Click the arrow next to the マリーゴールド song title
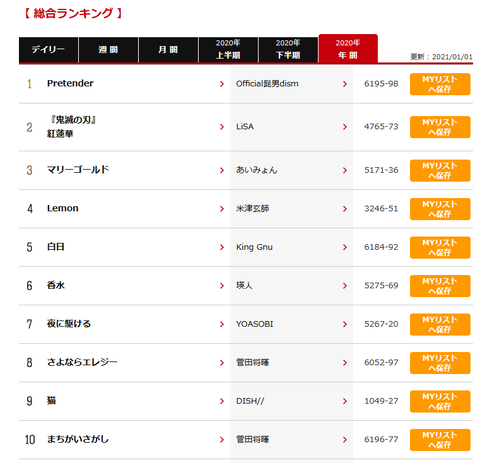Image resolution: width=480 pixels, height=463 pixels. point(222,170)
